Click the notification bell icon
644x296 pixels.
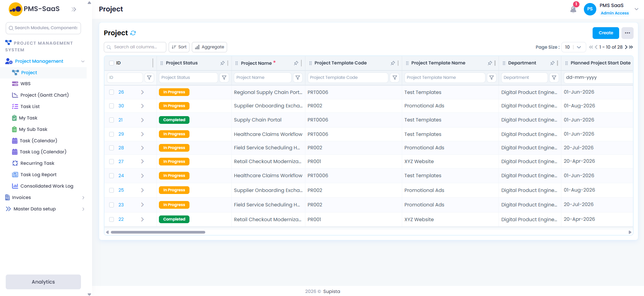click(573, 9)
